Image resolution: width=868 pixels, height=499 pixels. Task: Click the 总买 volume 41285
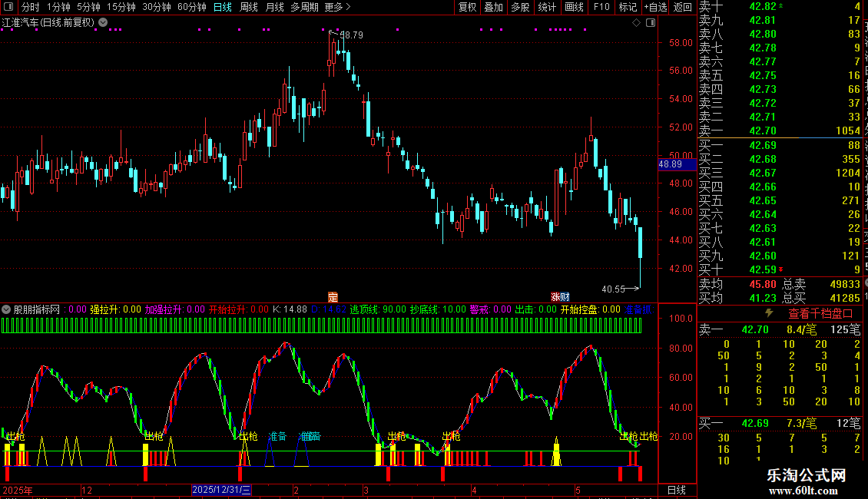845,298
